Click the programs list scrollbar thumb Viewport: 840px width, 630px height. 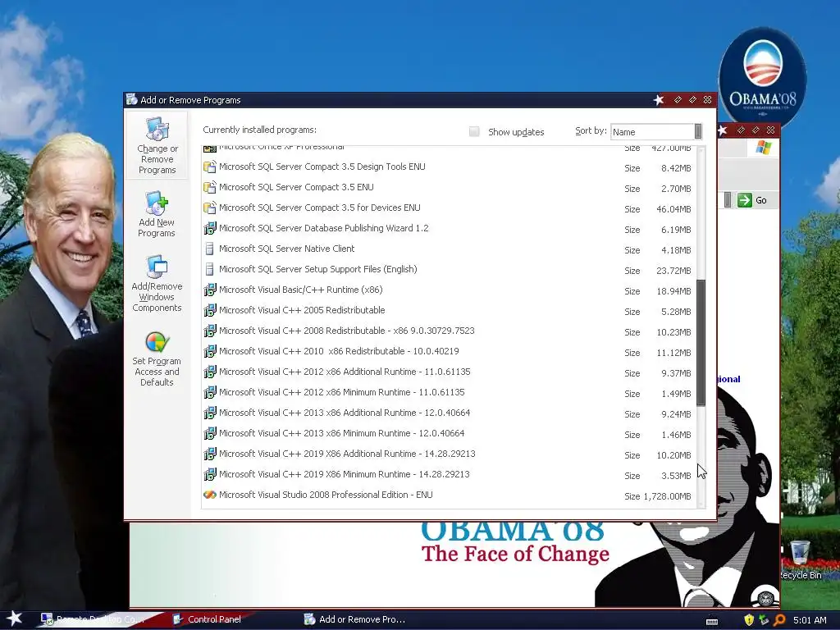coord(701,343)
